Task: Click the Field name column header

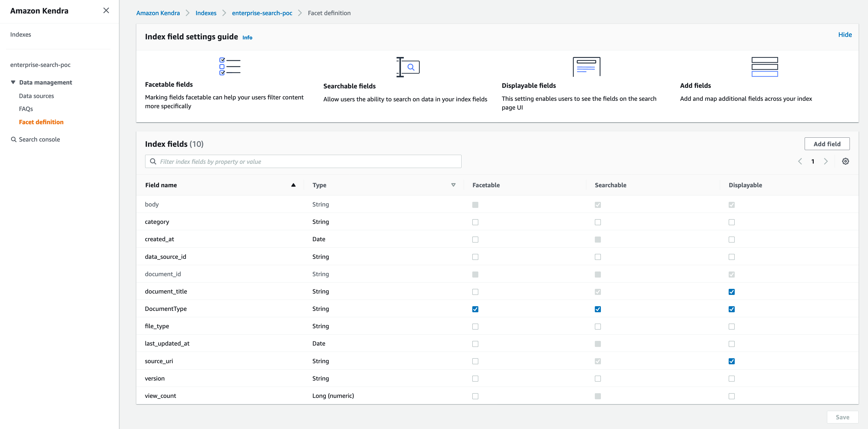Action: [161, 185]
